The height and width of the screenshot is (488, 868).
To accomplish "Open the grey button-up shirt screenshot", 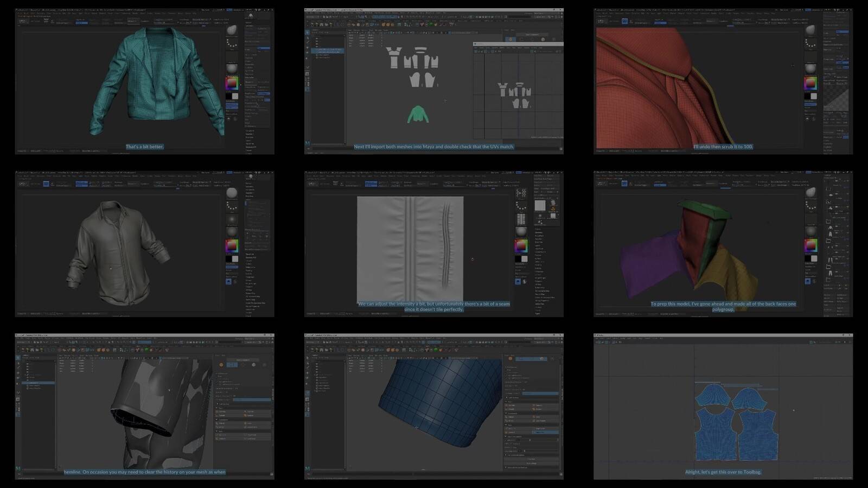I will 144,244.
